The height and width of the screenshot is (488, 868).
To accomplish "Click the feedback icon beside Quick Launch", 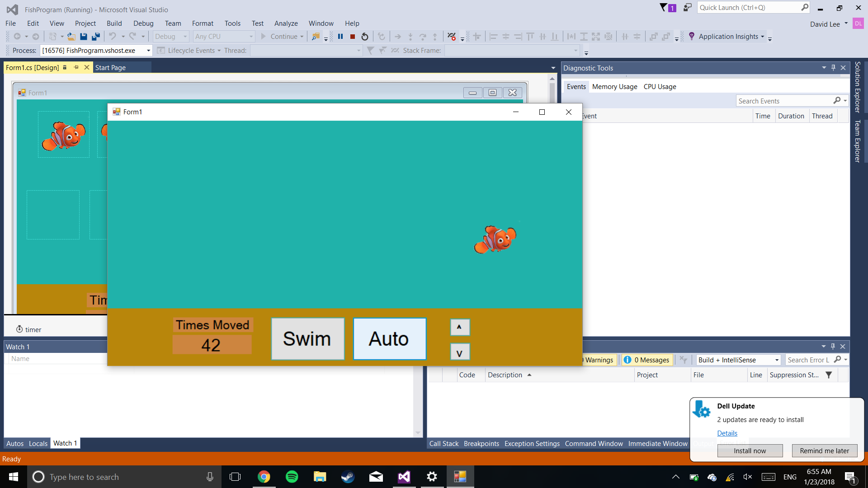I will 687,8.
